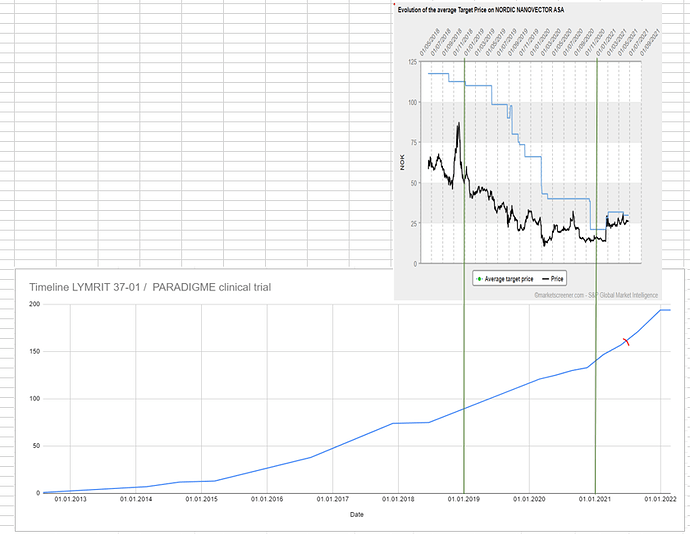Viewport: 690px width, 534px height.
Task: Click the 75 value on the target price chart
Action: click(x=413, y=142)
